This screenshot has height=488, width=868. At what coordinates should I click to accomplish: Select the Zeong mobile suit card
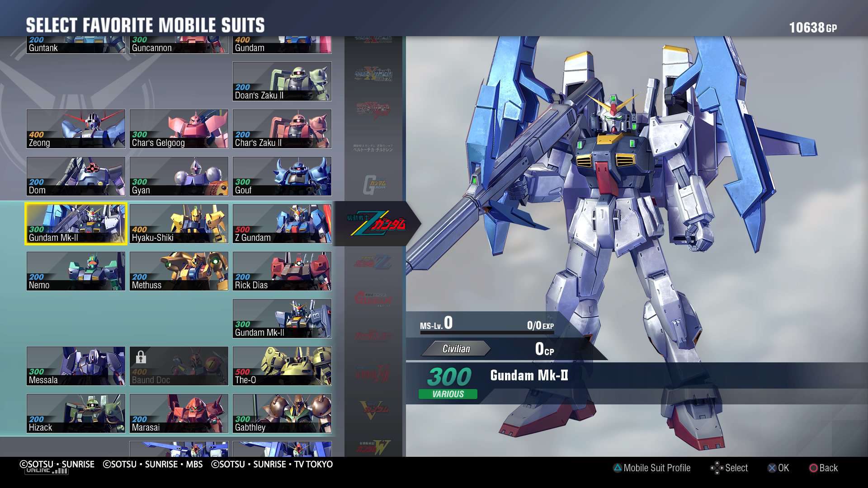click(x=76, y=129)
